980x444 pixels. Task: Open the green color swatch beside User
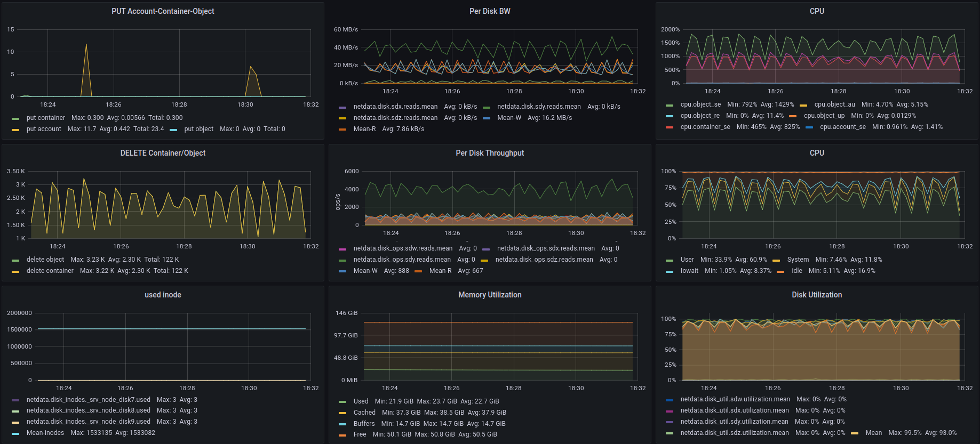point(670,260)
